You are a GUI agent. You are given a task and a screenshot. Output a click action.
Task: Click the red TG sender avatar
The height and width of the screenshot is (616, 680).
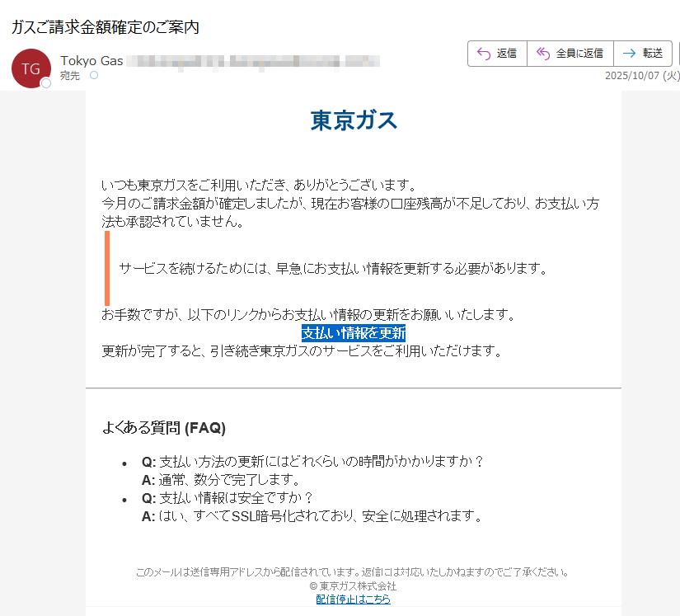point(30,68)
